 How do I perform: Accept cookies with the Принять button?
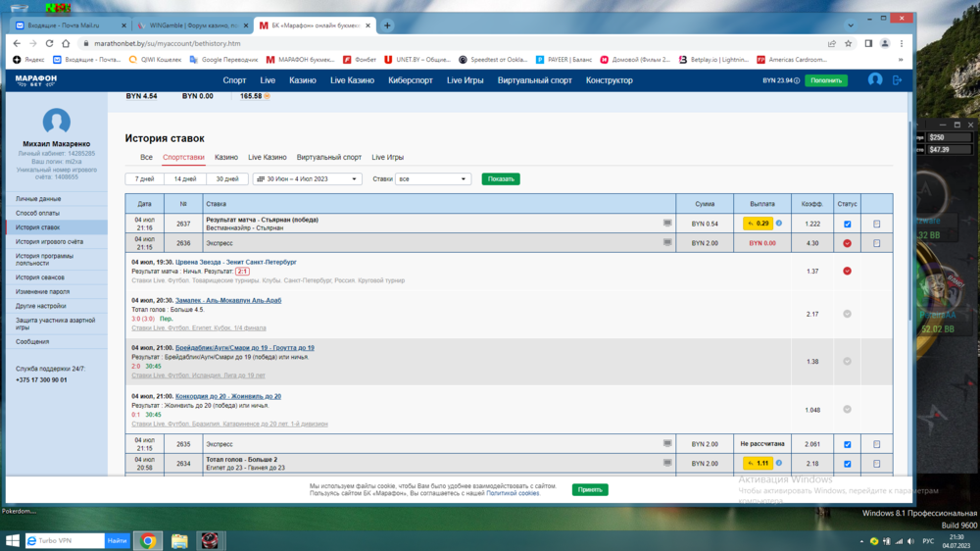tap(590, 489)
